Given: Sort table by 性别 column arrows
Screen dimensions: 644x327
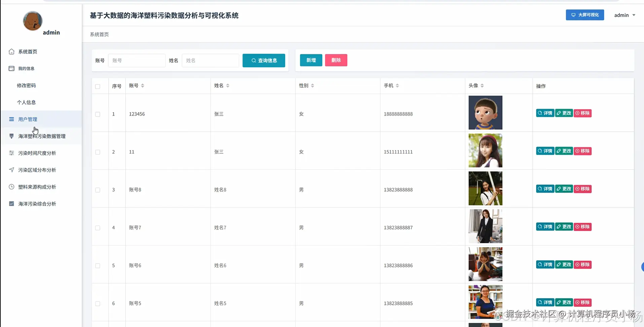Looking at the screenshot, I should pyautogui.click(x=313, y=86).
